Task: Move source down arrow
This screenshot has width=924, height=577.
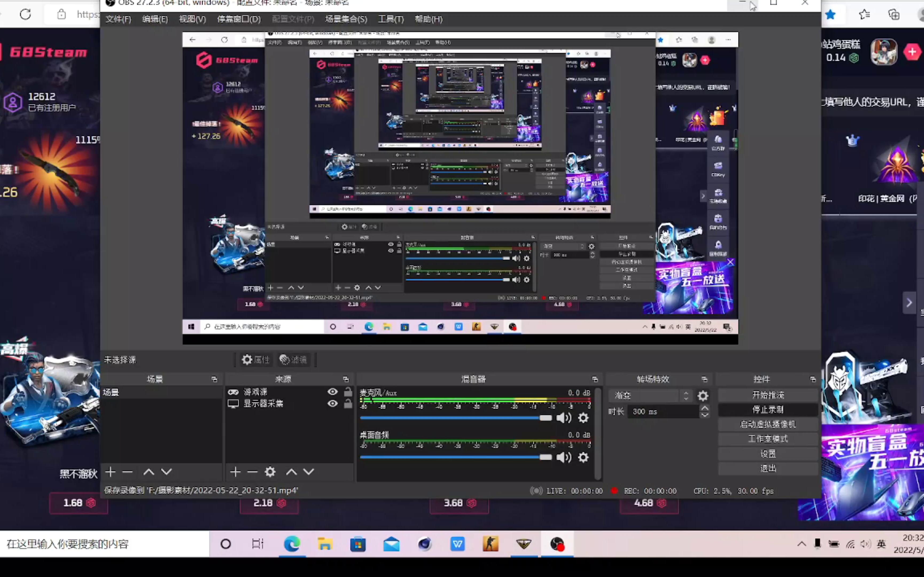Action: (x=309, y=472)
